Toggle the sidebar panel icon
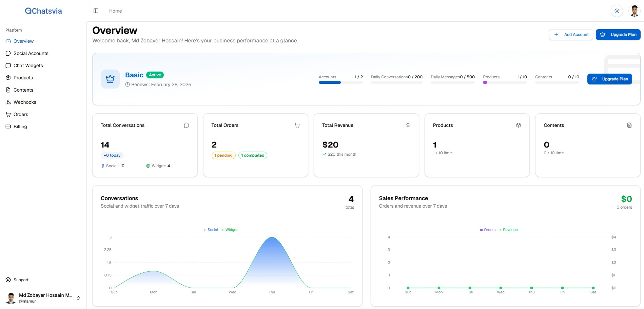The width and height of the screenshot is (644, 309). (96, 11)
